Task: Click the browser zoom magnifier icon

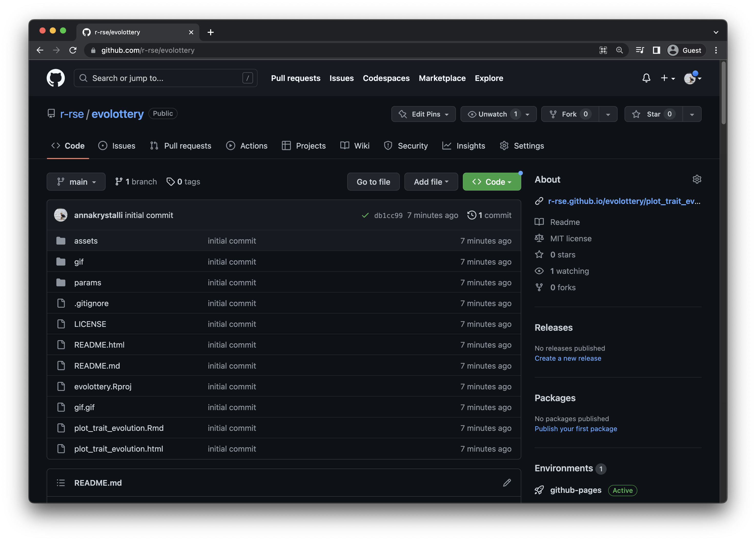Action: pos(619,50)
